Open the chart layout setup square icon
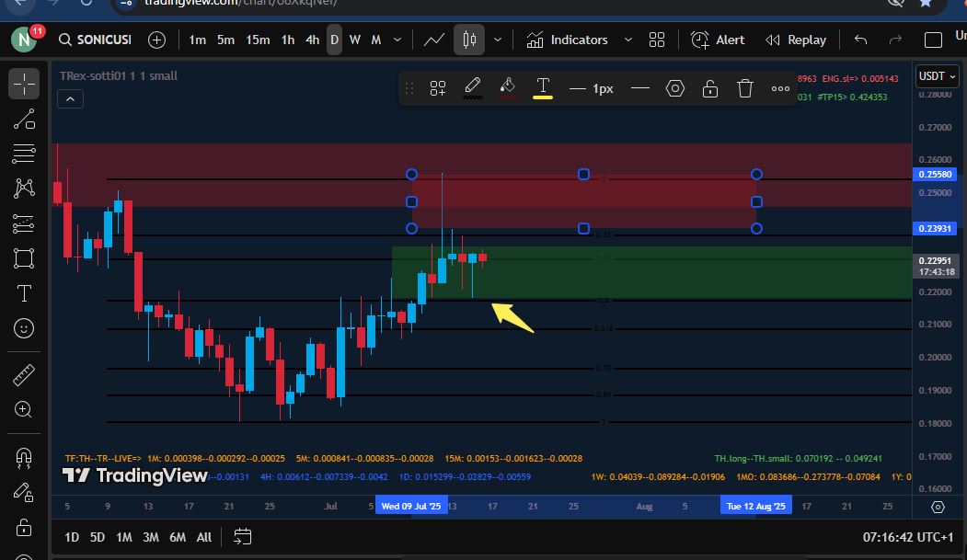This screenshot has width=967, height=560. tap(933, 40)
